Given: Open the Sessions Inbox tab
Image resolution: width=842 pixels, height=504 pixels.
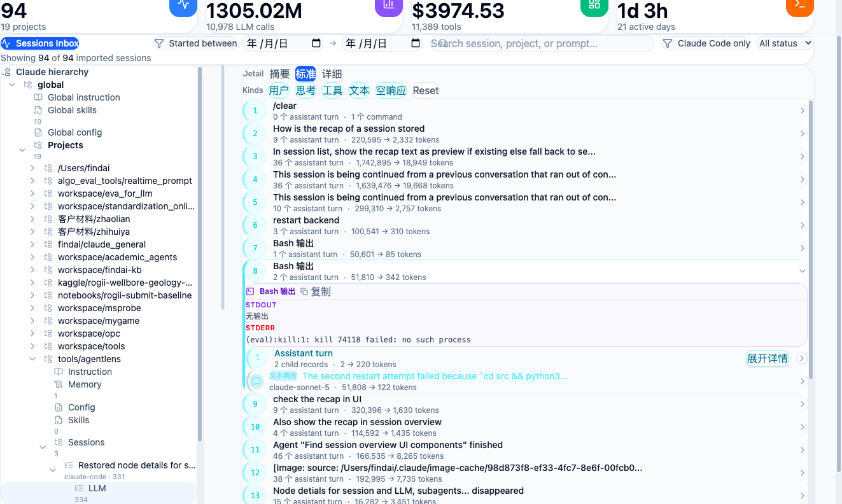Looking at the screenshot, I should [40, 43].
